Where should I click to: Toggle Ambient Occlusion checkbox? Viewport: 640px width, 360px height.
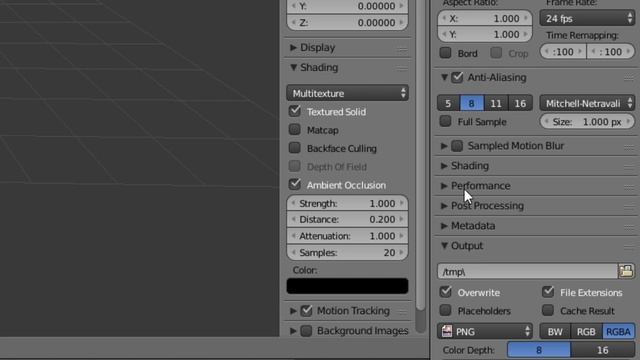pos(295,184)
